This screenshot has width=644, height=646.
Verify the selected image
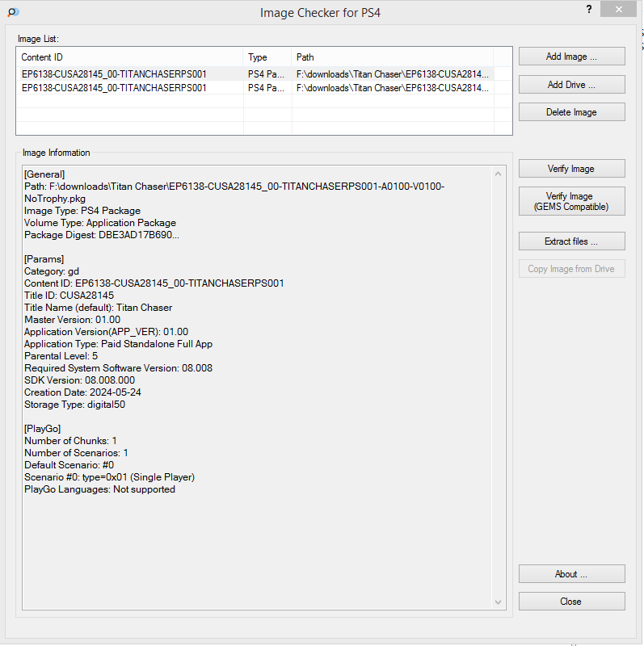[571, 169]
